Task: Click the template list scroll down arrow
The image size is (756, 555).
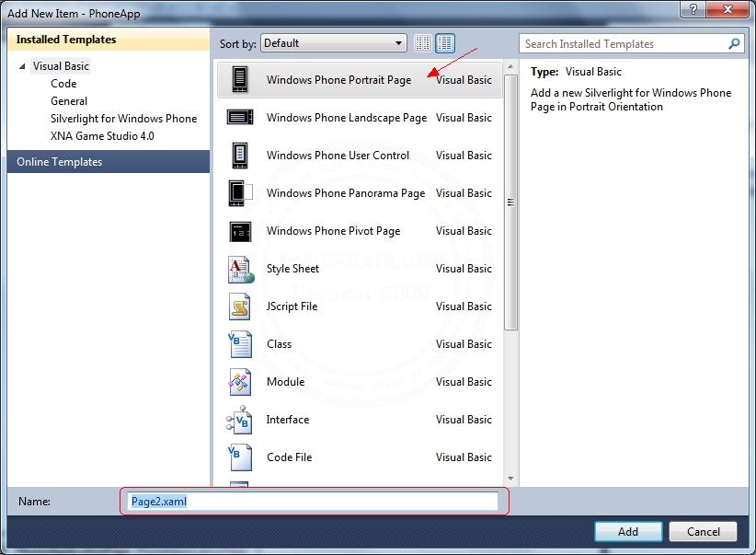Action: [x=510, y=479]
